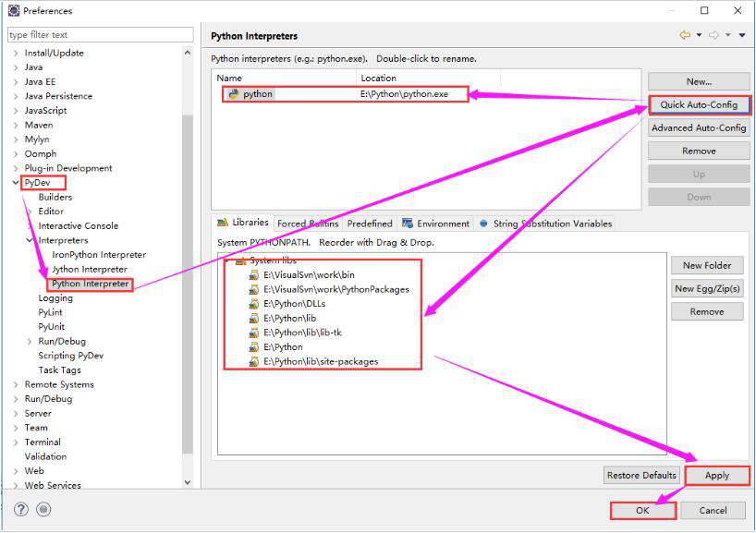This screenshot has height=533, width=756.
Task: Click the Location column header
Action: point(429,79)
